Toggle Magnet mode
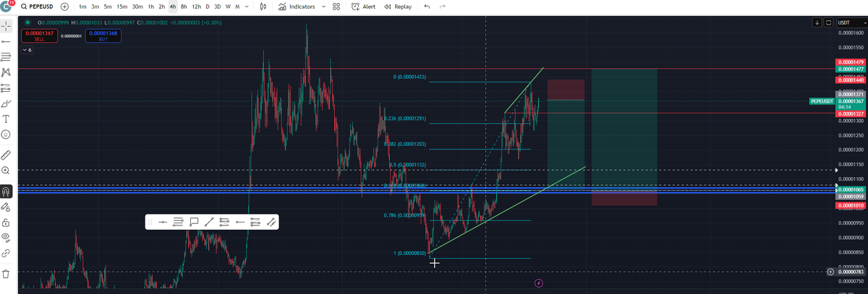Image resolution: width=868 pixels, height=294 pixels. click(x=6, y=191)
